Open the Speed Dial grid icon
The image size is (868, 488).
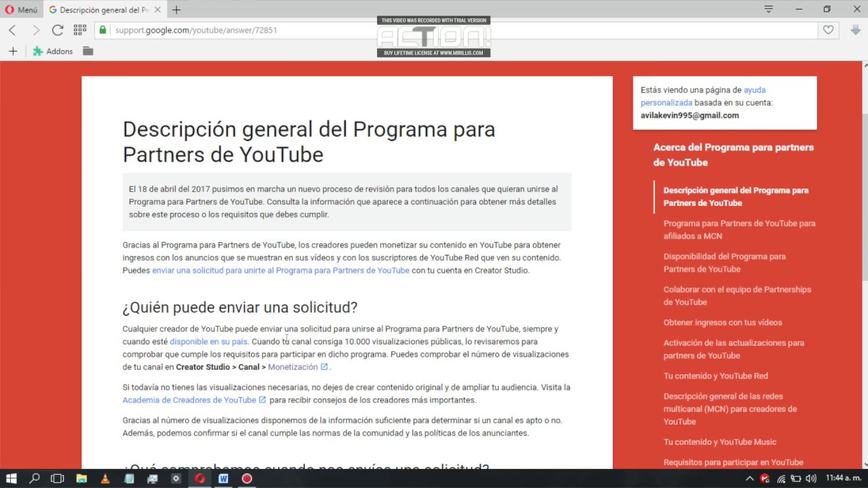tap(80, 30)
